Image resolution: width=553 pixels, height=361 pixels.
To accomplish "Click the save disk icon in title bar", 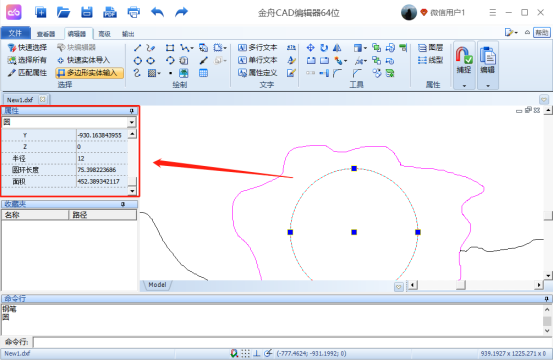I will pos(87,12).
